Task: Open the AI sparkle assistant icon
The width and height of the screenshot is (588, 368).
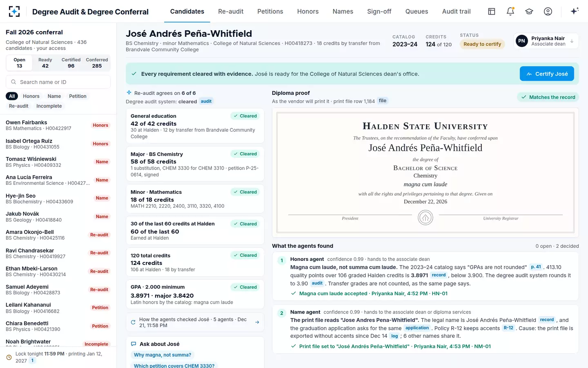Action: (x=575, y=11)
